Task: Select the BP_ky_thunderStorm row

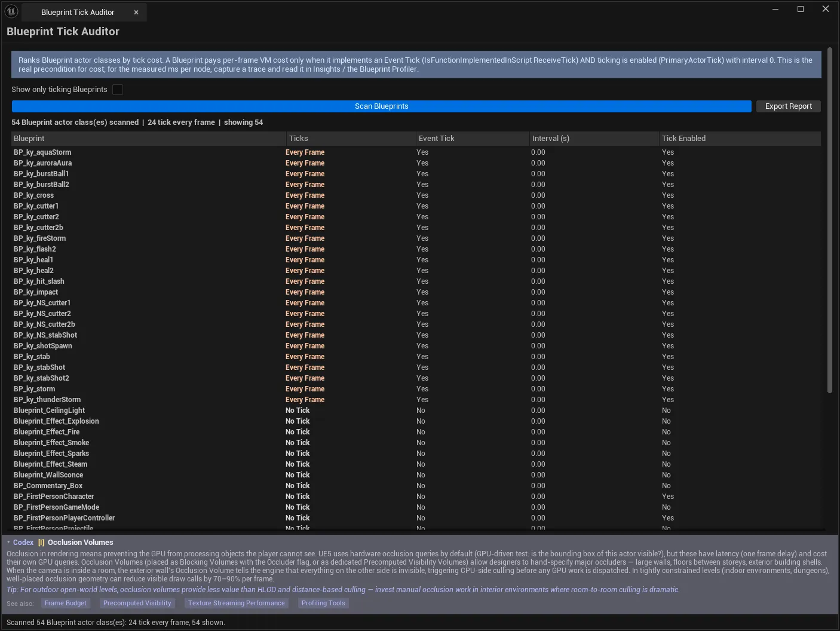Action: pos(416,400)
